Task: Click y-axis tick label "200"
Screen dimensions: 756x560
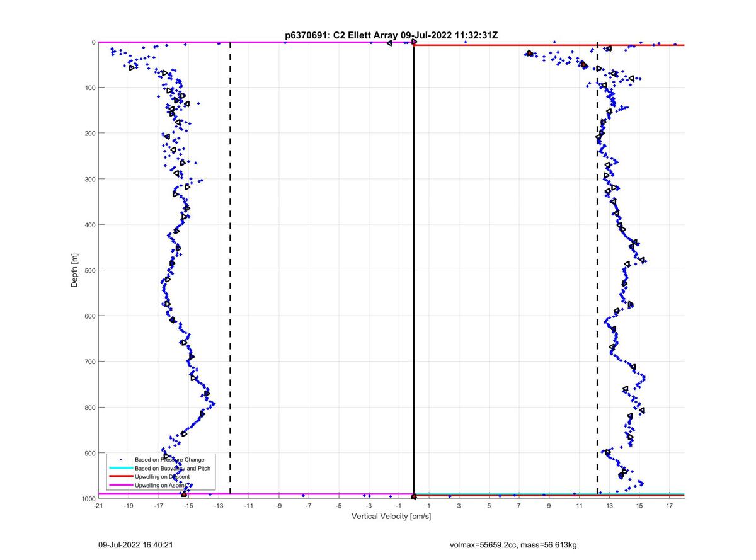Action: click(89, 134)
